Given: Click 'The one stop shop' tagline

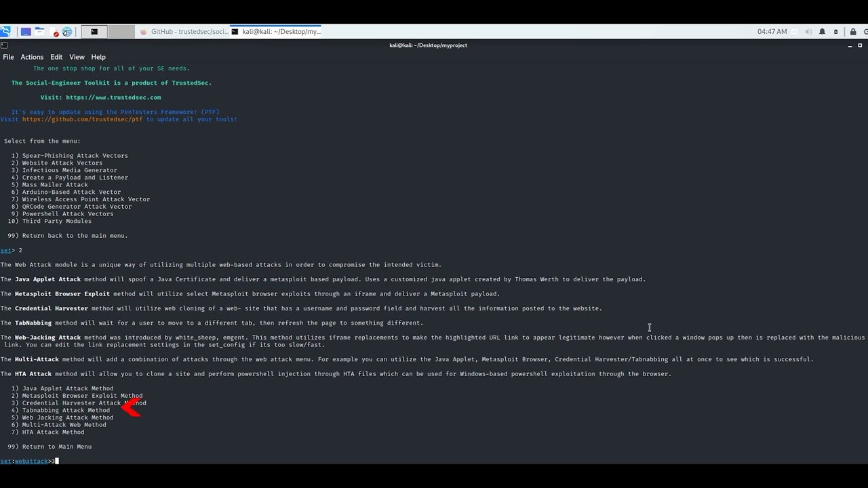Looking at the screenshot, I should click(x=111, y=68).
